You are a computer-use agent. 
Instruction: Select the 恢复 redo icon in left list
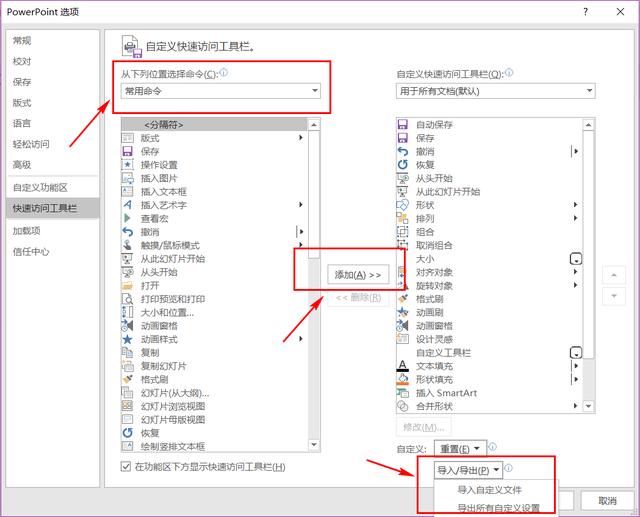coord(127,433)
